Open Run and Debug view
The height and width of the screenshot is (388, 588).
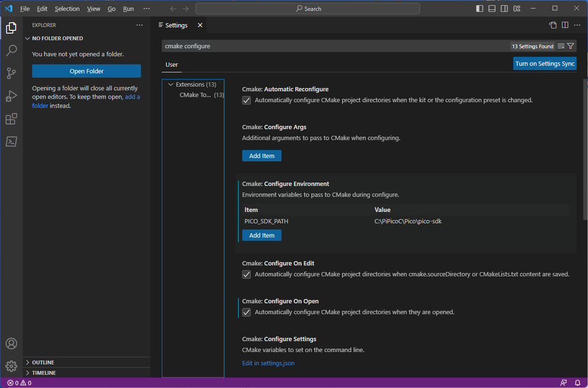[11, 96]
